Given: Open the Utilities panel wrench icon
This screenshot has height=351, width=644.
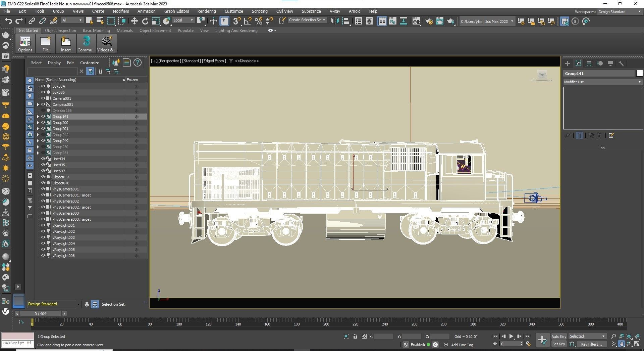Looking at the screenshot, I should point(621,63).
